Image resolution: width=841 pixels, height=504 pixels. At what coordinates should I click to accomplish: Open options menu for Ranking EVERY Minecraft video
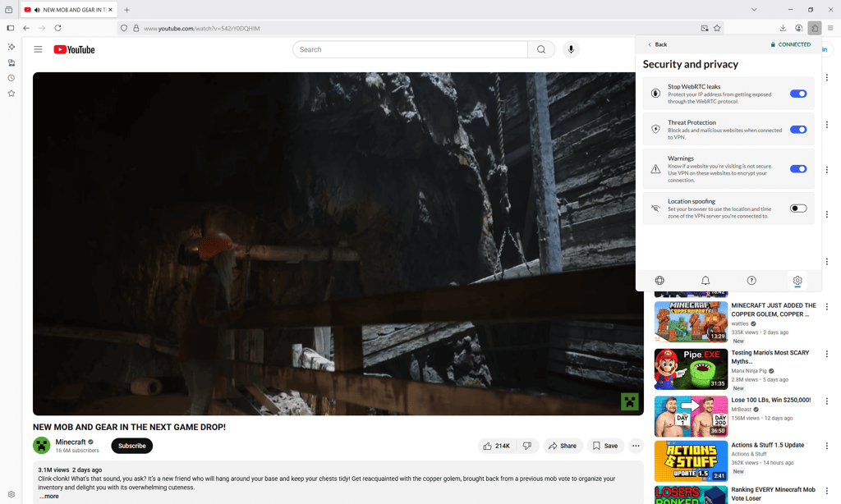click(826, 491)
